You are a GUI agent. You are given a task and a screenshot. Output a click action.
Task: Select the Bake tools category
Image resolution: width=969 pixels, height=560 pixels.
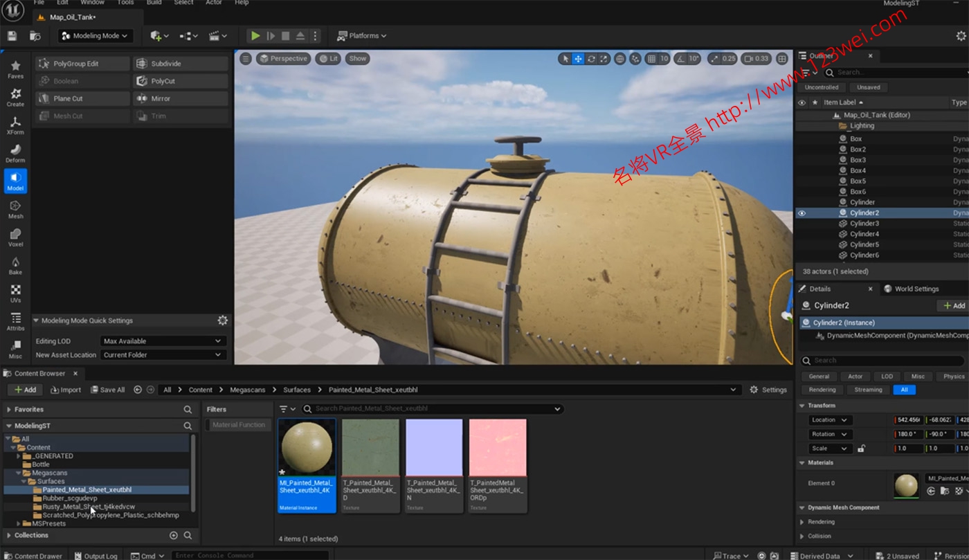point(15,266)
